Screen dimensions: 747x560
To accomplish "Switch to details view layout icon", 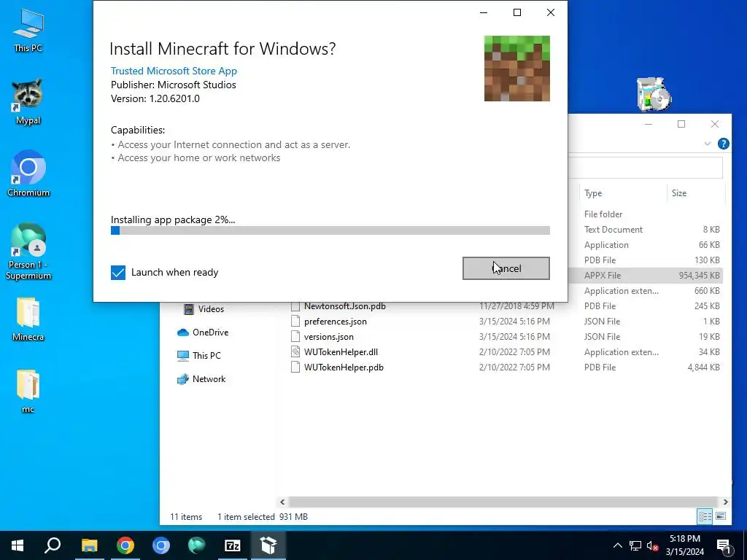I will pyautogui.click(x=705, y=516).
